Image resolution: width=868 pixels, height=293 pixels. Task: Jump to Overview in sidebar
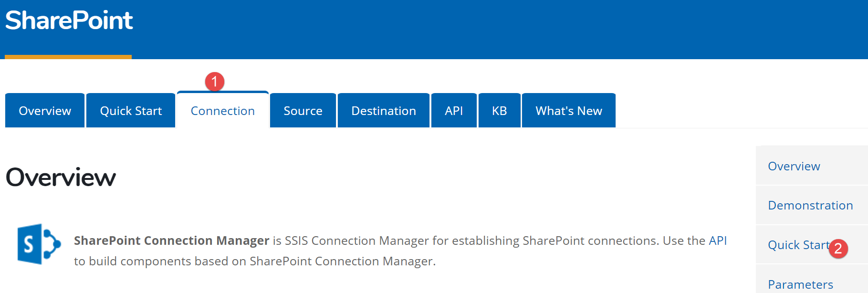coord(794,166)
